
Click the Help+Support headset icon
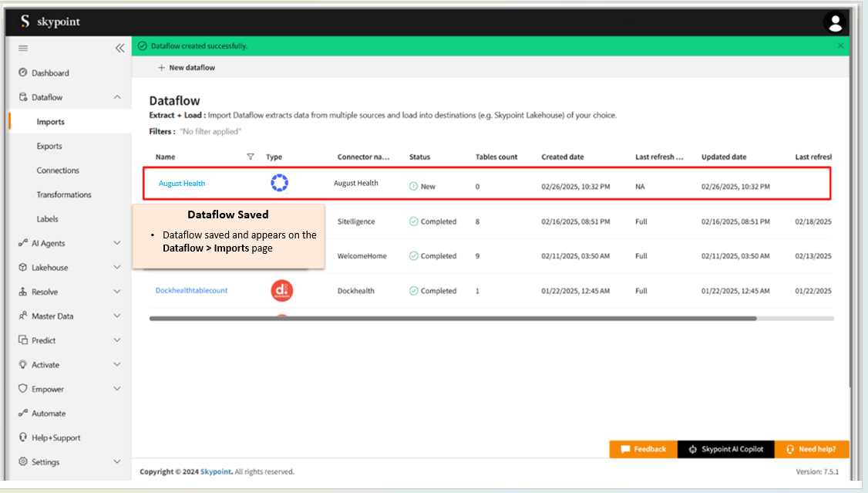(22, 437)
